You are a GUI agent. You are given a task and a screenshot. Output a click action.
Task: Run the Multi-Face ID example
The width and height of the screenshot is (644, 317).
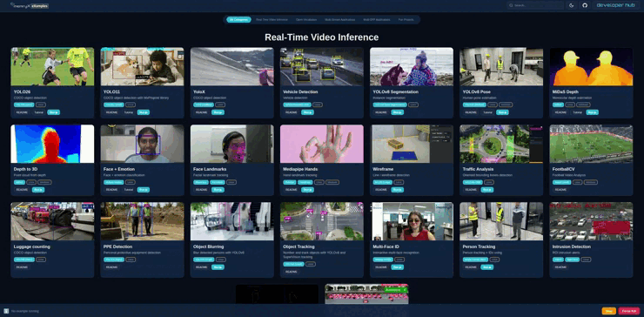pos(397,266)
